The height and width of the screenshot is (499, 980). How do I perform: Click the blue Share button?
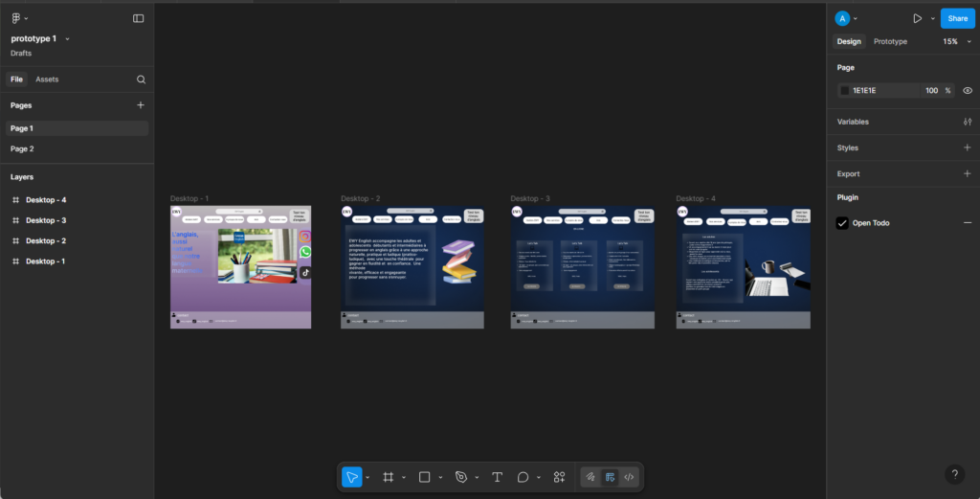click(x=957, y=18)
